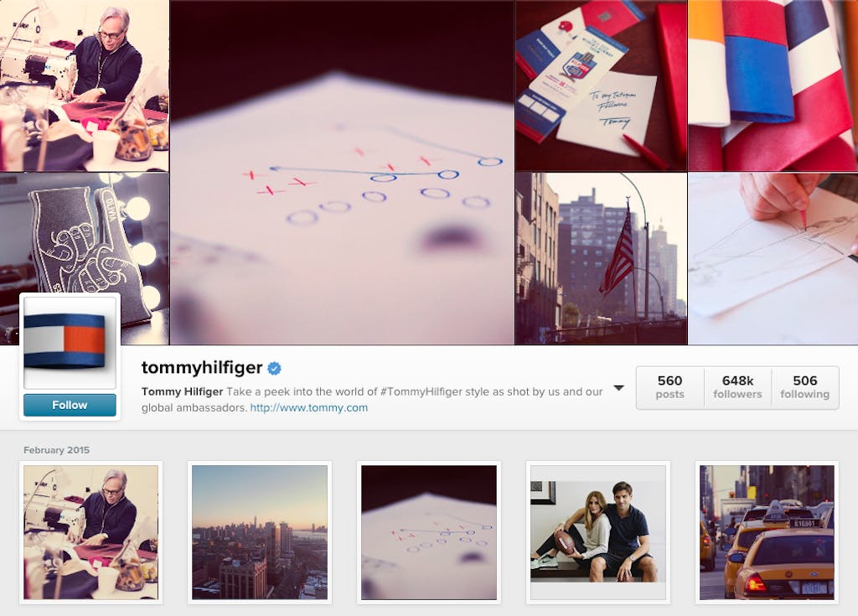Open the designer at sewing machine post thumbnail
This screenshot has height=616, width=858.
point(90,532)
